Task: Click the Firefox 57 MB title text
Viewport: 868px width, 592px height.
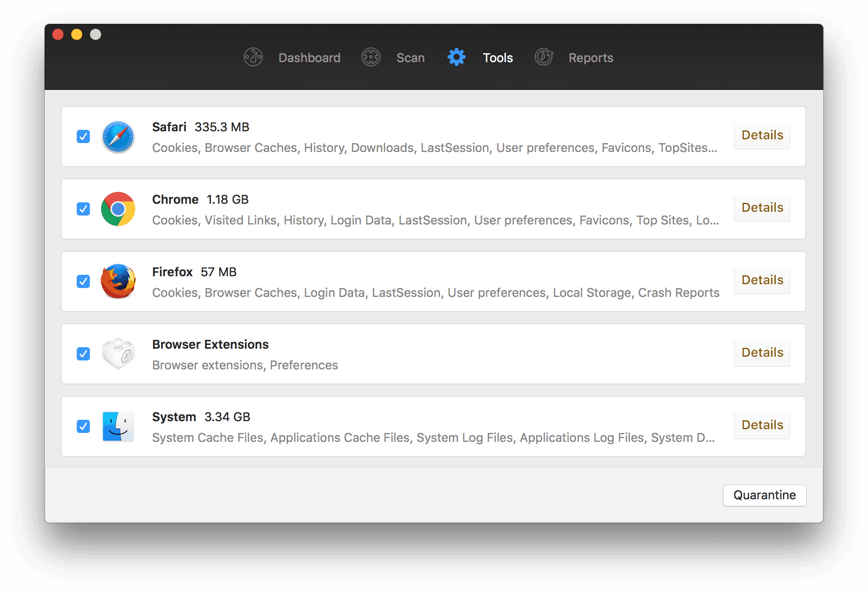Action: coord(194,272)
